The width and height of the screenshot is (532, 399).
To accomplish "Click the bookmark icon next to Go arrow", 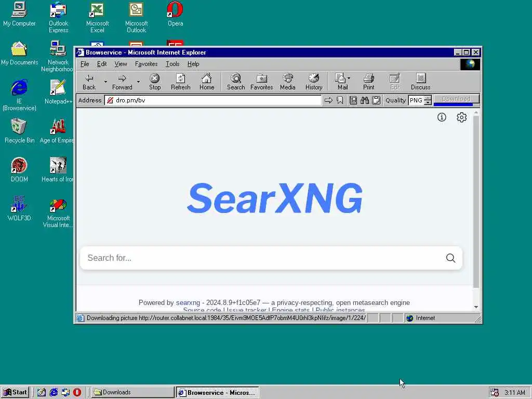I will (x=340, y=100).
